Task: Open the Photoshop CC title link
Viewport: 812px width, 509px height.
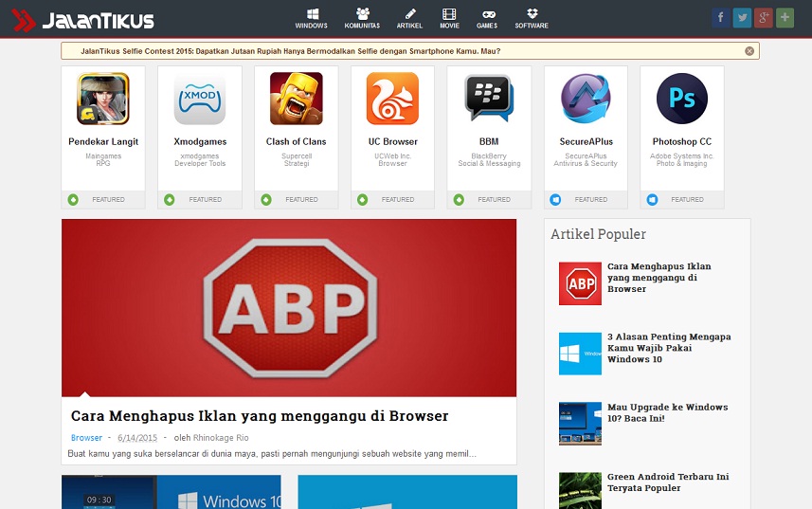Action: (682, 142)
